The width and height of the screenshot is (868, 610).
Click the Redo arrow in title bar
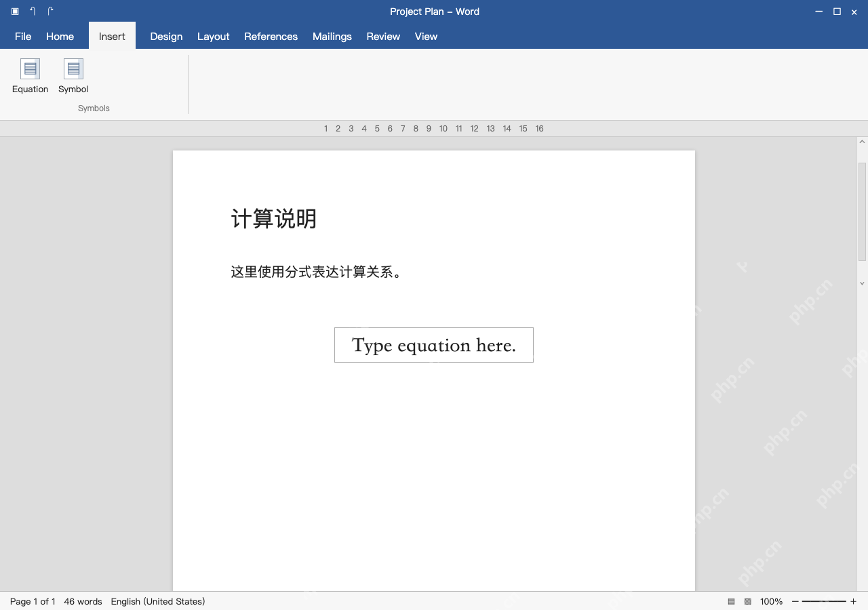coord(50,12)
